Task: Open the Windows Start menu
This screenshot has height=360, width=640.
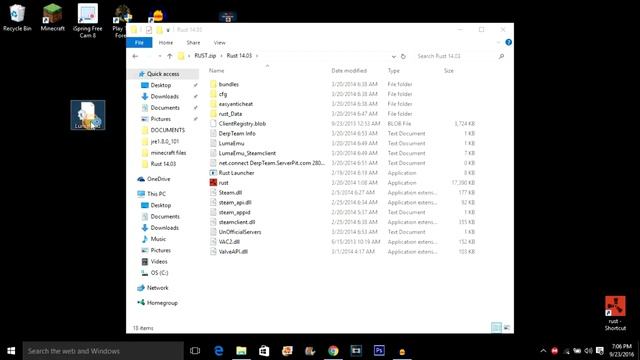Action: click(11, 351)
